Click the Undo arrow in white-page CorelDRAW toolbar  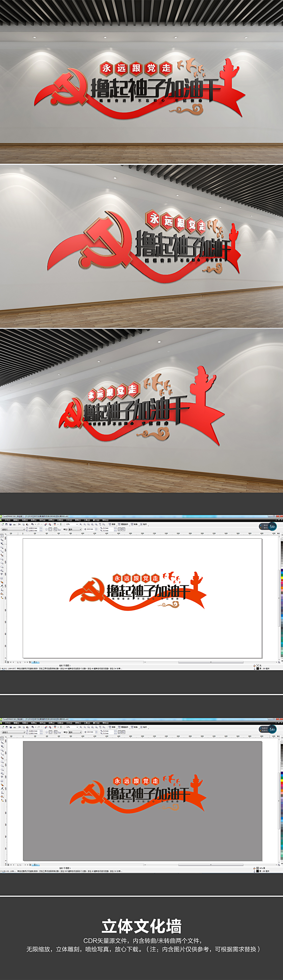[x=32, y=525]
